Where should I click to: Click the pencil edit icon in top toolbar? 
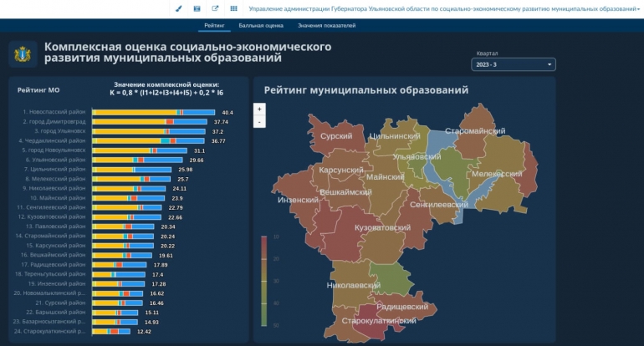coord(178,8)
